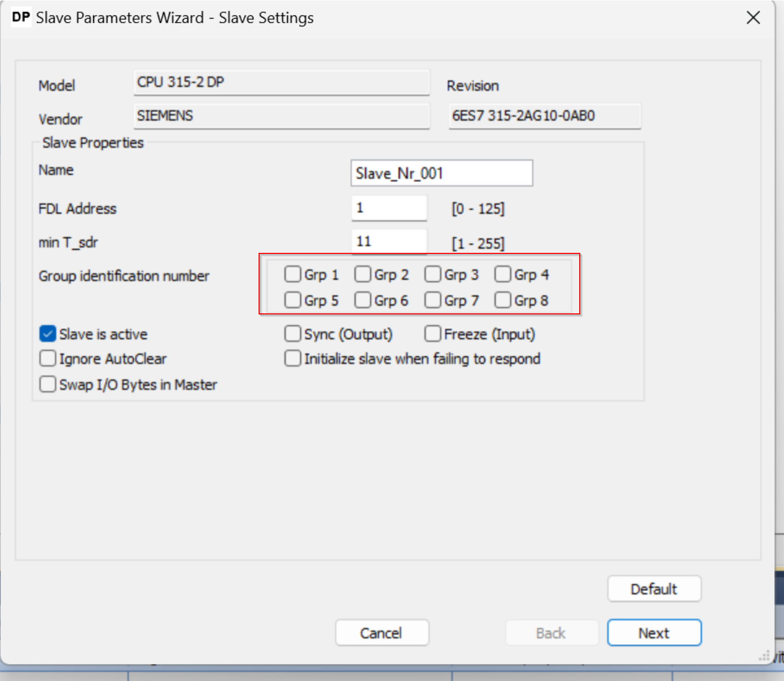This screenshot has height=681, width=784.
Task: Click the min T_sdr input field
Action: click(389, 241)
